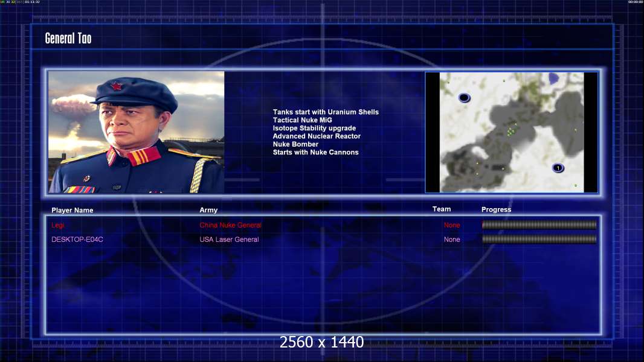Viewport: 644px width, 362px height.
Task: Click Legi's loading progress bar
Action: (x=539, y=224)
